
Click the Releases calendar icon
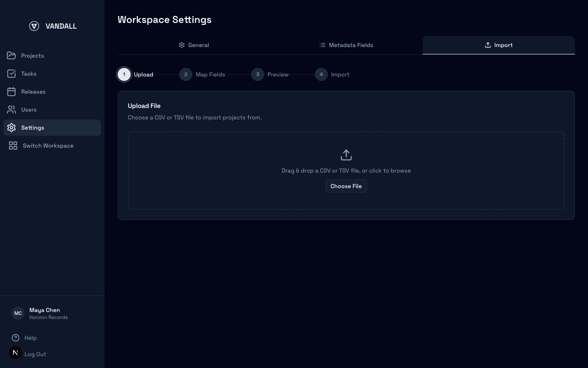[x=11, y=92]
